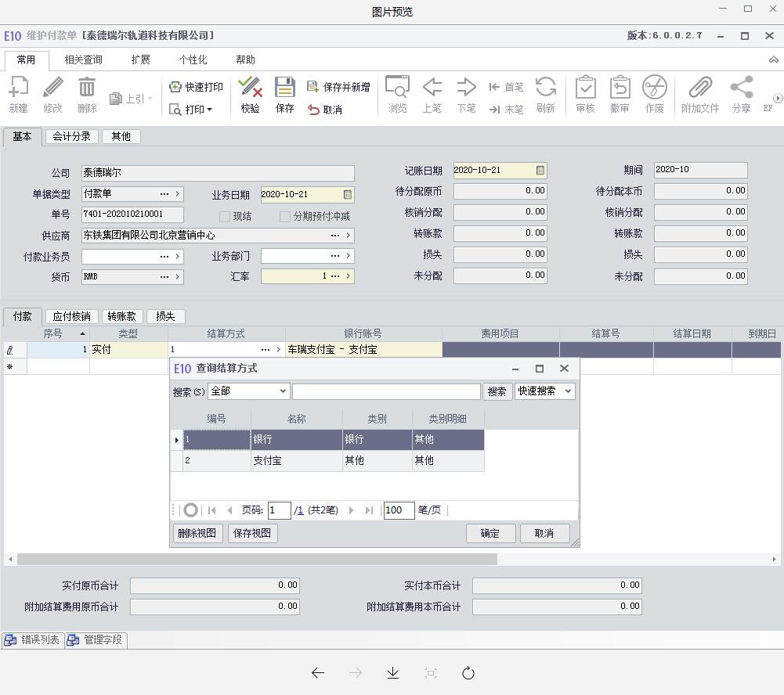Click the dialog's refresh circle icon in pager
This screenshot has height=695, width=784.
190,510
